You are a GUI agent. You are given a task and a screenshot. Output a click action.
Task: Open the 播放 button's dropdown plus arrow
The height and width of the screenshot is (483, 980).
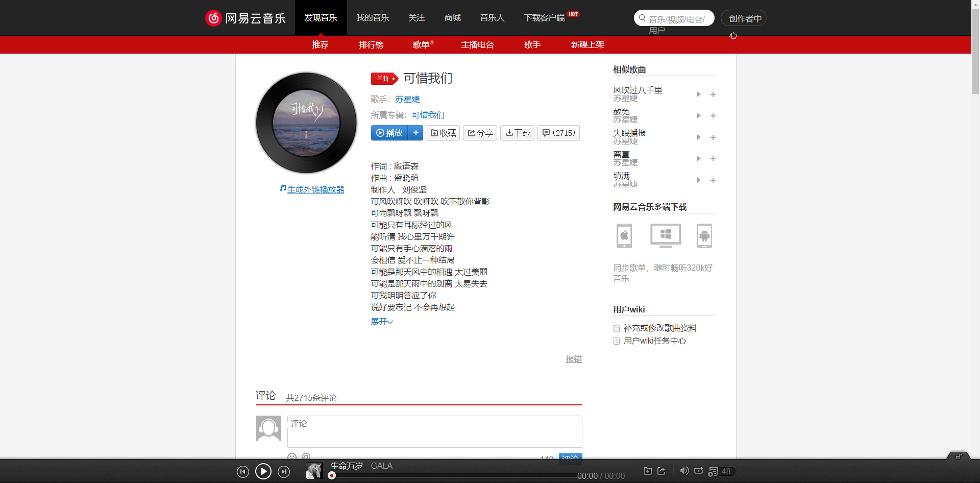pos(415,133)
